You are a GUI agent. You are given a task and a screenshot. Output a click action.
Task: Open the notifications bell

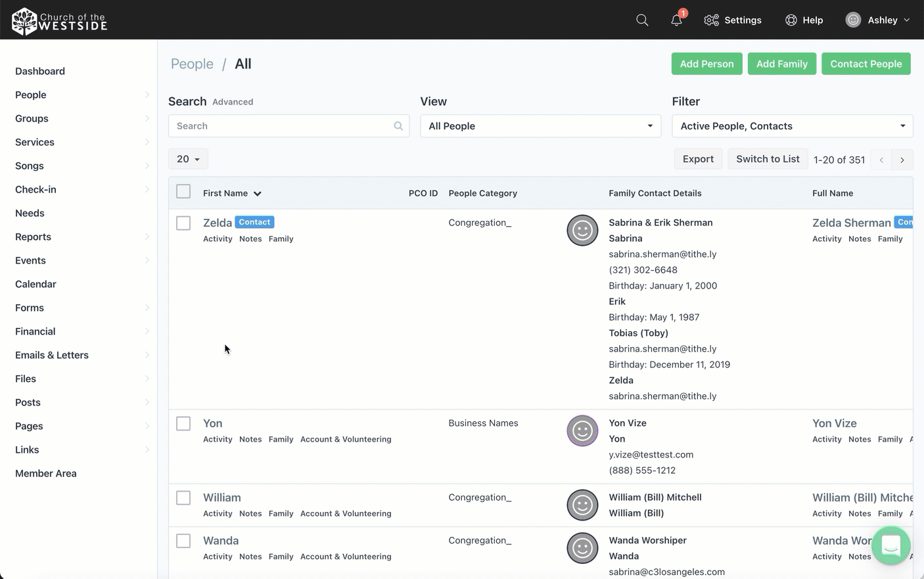pos(676,20)
